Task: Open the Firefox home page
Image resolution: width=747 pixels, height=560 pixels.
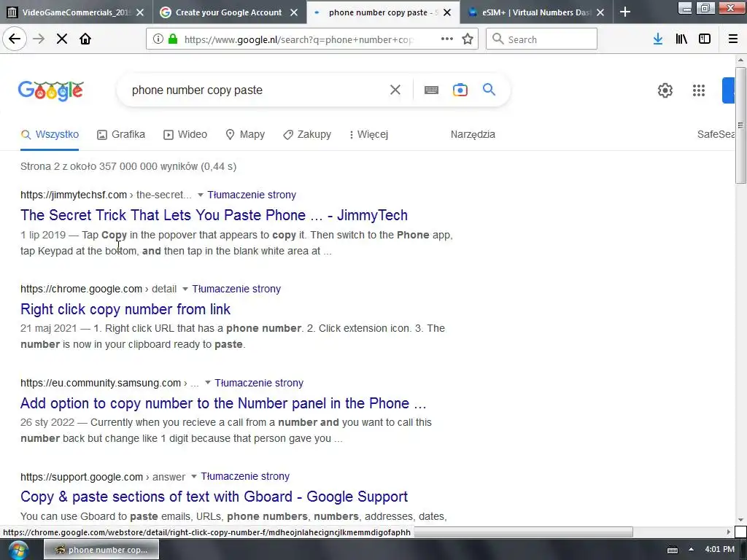Action: (x=85, y=39)
